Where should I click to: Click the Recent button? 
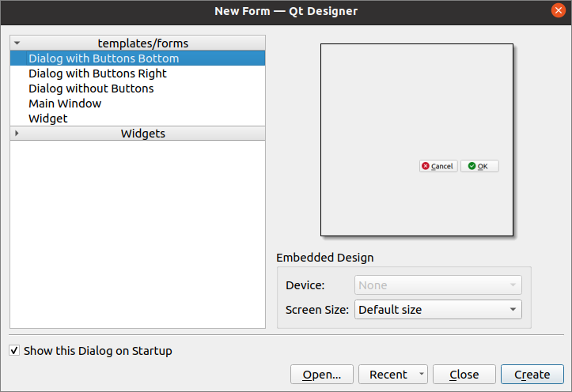[x=388, y=375]
